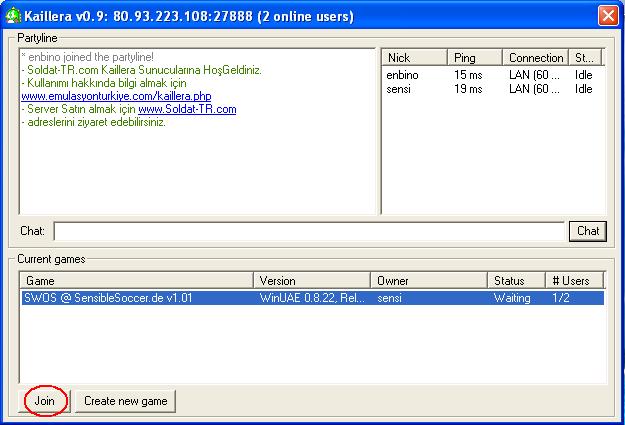This screenshot has width=625, height=425.
Task: Click the Kaillera title bar app icon
Action: tap(13, 16)
